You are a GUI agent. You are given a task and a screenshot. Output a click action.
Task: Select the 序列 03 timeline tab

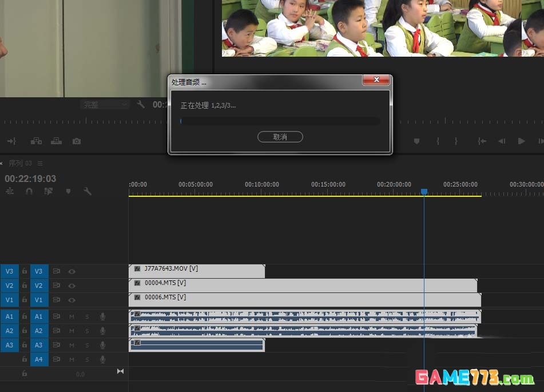(20, 163)
